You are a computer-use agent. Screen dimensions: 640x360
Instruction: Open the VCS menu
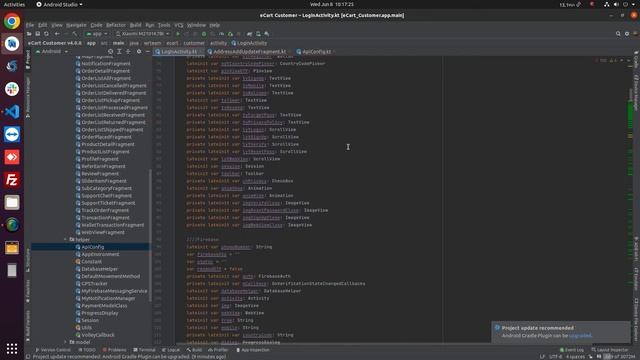179,25
